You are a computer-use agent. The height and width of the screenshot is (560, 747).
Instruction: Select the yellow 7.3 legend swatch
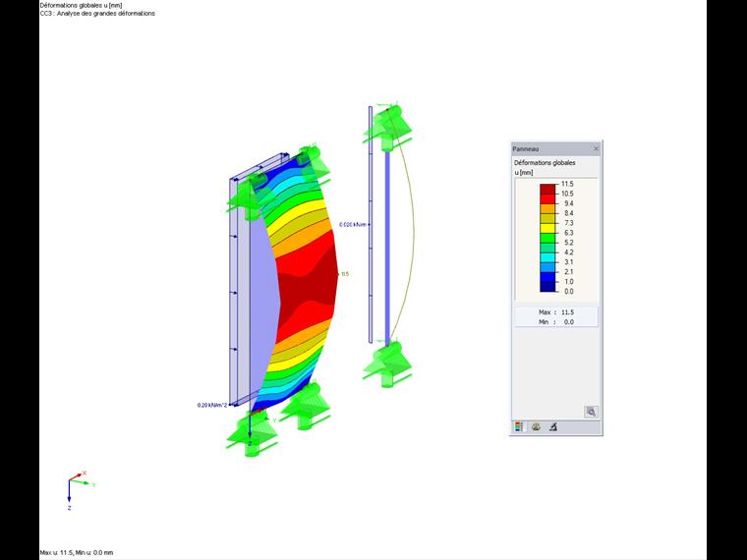coord(547,227)
